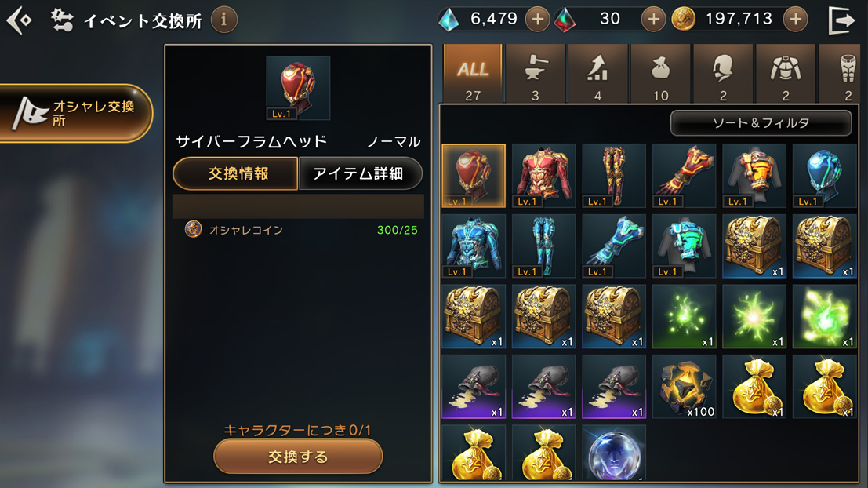Screen dimensions: 868x488
Task: Open the event exchange info icon
Action: pyautogui.click(x=224, y=20)
